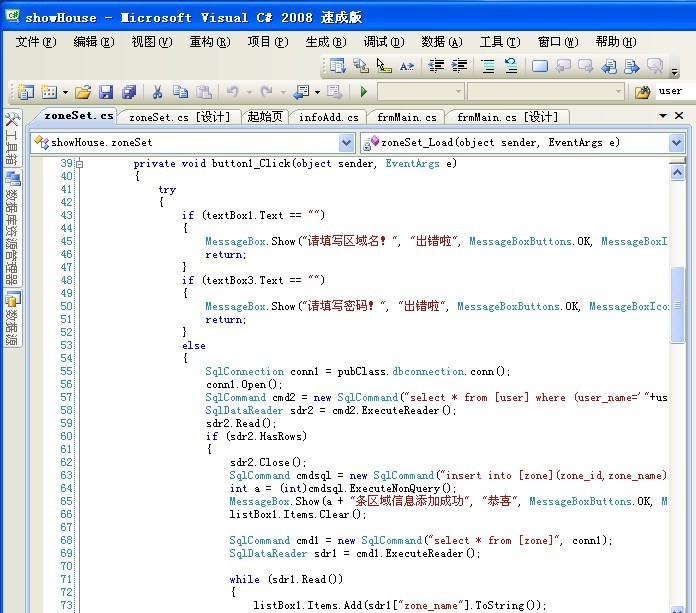This screenshot has height=613, width=696.
Task: Open the dropdown arrow beside Add New Item
Action: pos(65,92)
